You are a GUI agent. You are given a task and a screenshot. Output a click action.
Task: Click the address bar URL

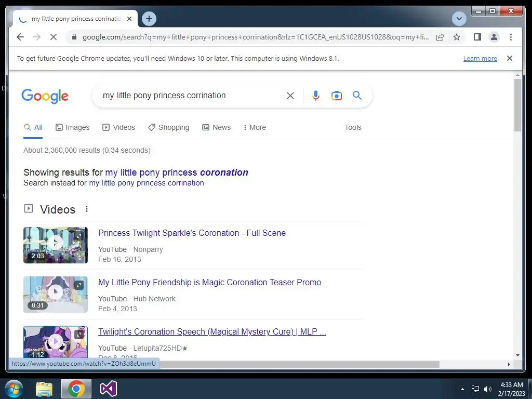pos(256,37)
